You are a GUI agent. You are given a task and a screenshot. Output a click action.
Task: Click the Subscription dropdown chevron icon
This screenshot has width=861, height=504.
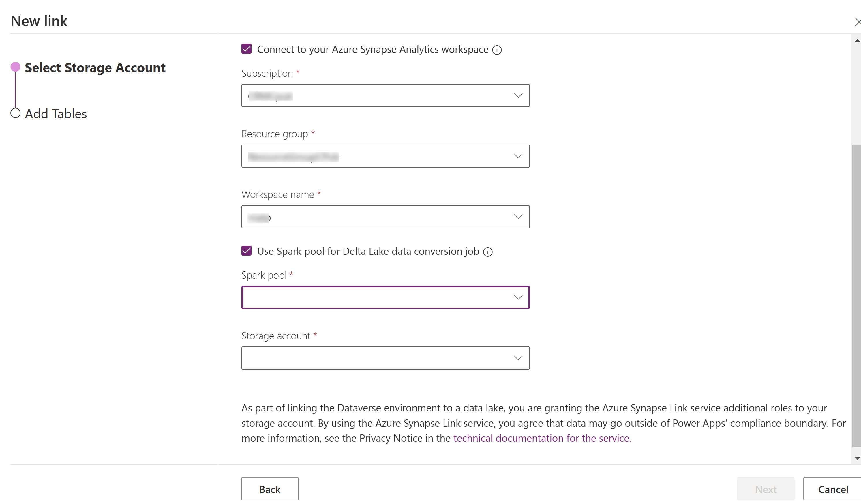(x=517, y=95)
